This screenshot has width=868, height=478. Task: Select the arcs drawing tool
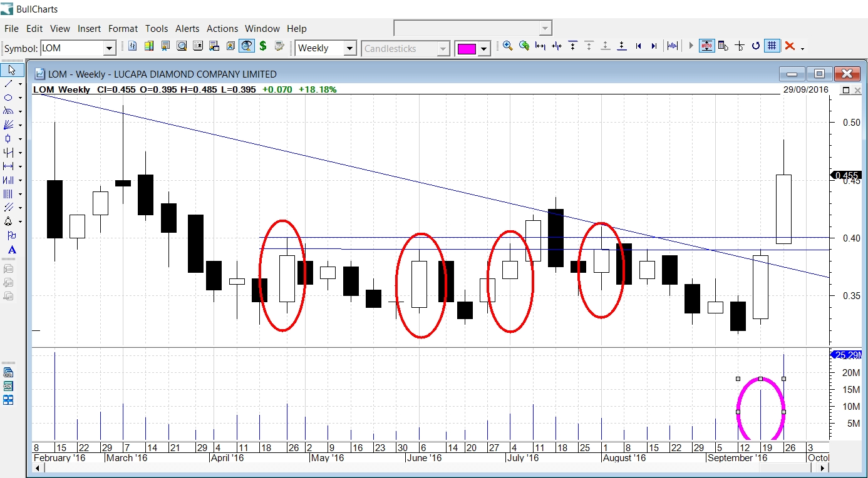click(9, 111)
